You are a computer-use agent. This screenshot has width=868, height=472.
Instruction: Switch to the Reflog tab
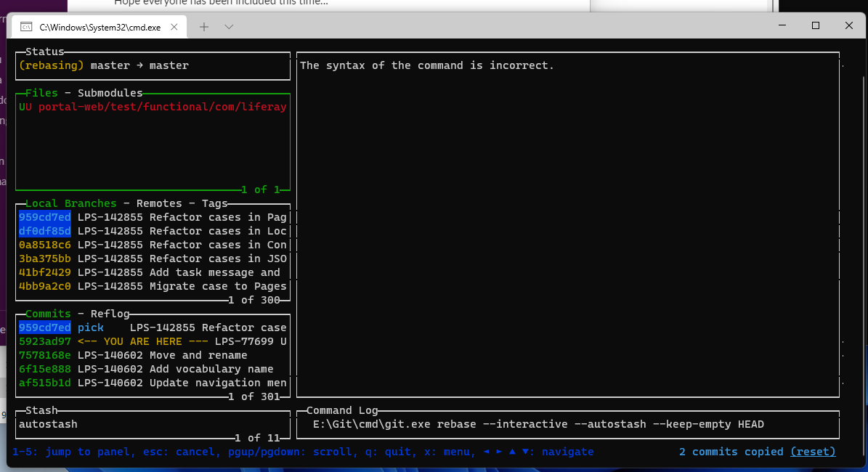[110, 314]
